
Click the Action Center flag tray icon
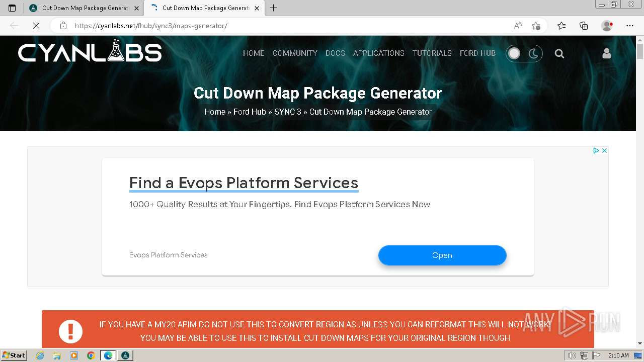(x=595, y=355)
